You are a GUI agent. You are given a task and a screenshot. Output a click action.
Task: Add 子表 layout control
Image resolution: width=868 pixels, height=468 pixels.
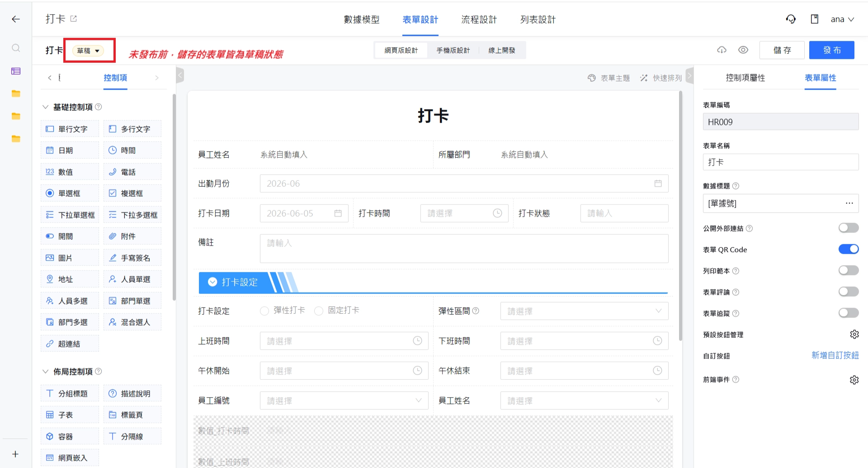point(70,415)
